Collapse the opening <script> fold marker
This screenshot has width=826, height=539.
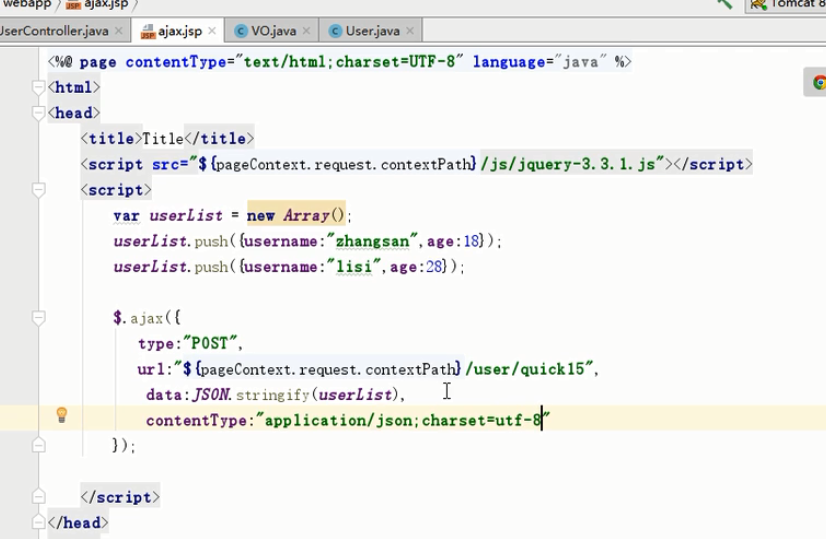pos(38,190)
